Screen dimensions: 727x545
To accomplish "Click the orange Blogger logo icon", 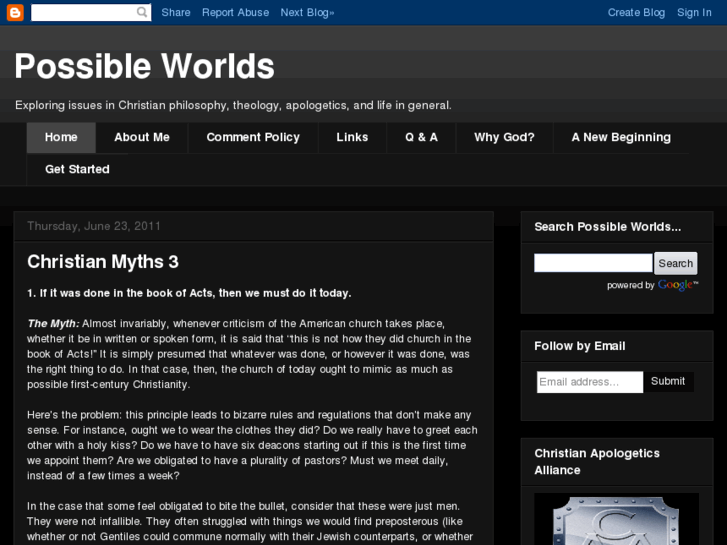I will (x=15, y=13).
